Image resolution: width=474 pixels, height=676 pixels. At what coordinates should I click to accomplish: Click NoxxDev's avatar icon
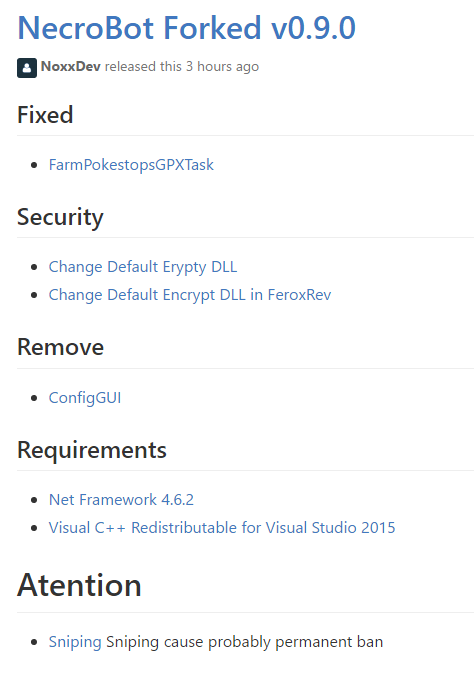tap(27, 68)
